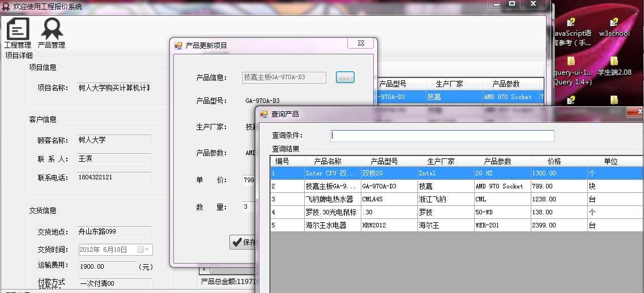This screenshot has height=293, width=644.
Task: Select row 技嘉主板GA-9... in results
Action: 457,186
